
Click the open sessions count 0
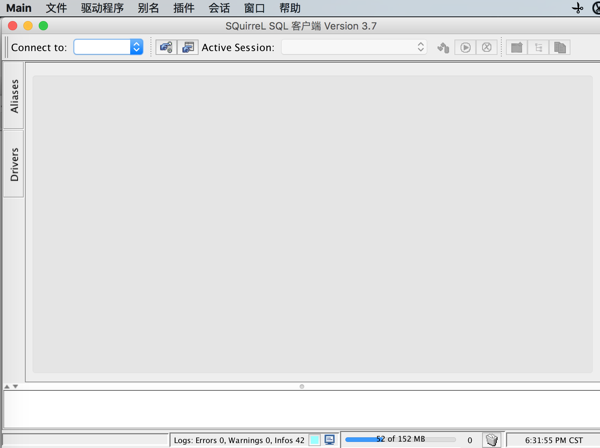coord(470,440)
